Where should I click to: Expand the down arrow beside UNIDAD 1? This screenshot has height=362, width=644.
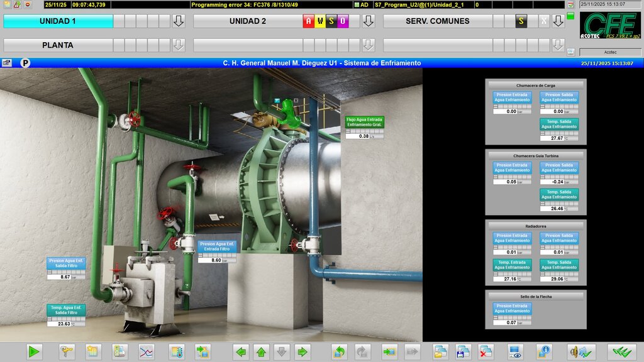tap(178, 21)
